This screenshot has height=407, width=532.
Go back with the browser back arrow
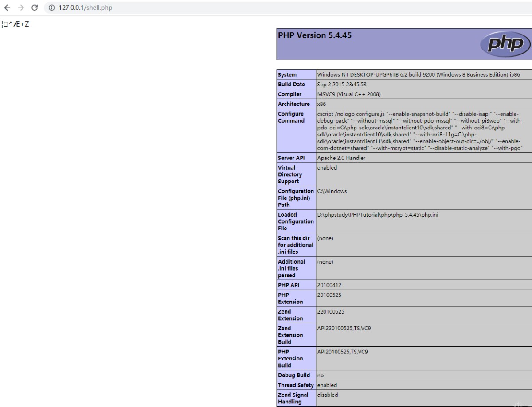click(x=7, y=8)
